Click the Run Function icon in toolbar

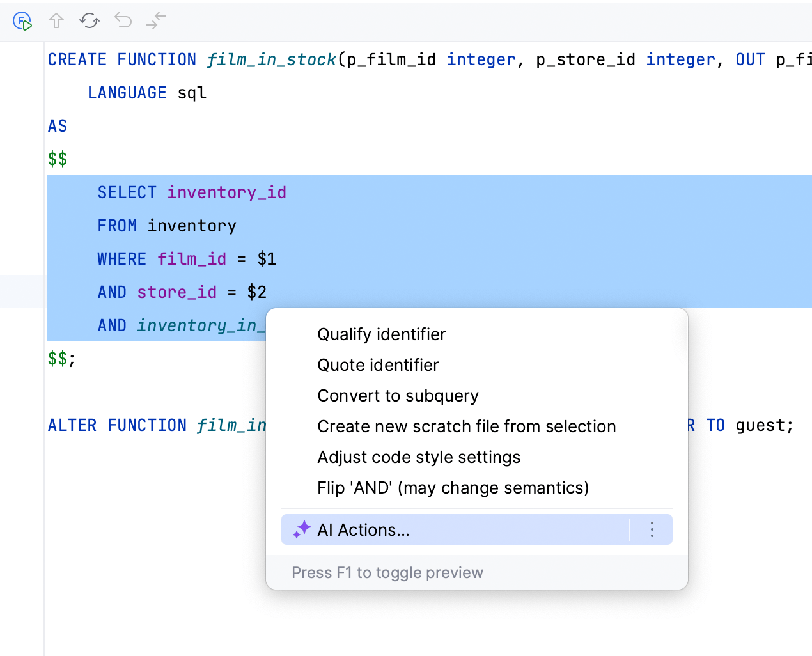point(22,21)
